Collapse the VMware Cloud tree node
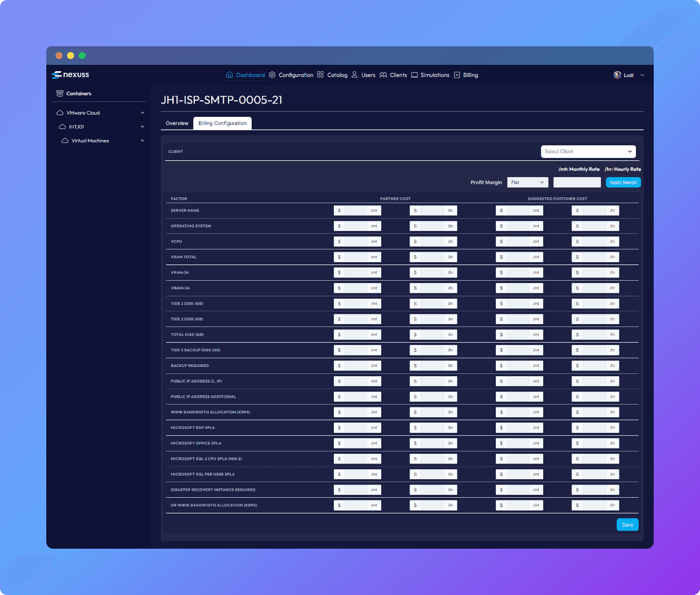The height and width of the screenshot is (595, 700). [142, 113]
